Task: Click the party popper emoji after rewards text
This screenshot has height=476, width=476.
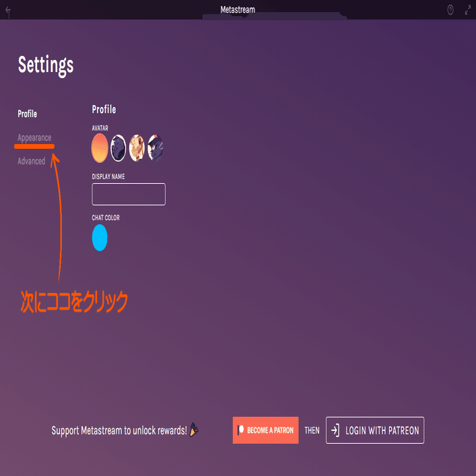Action: coord(194,430)
